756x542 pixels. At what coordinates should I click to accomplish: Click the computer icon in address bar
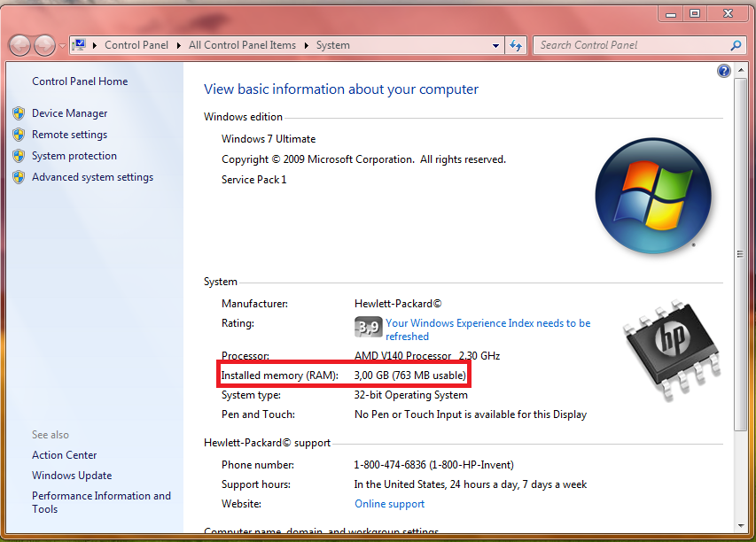click(79, 45)
